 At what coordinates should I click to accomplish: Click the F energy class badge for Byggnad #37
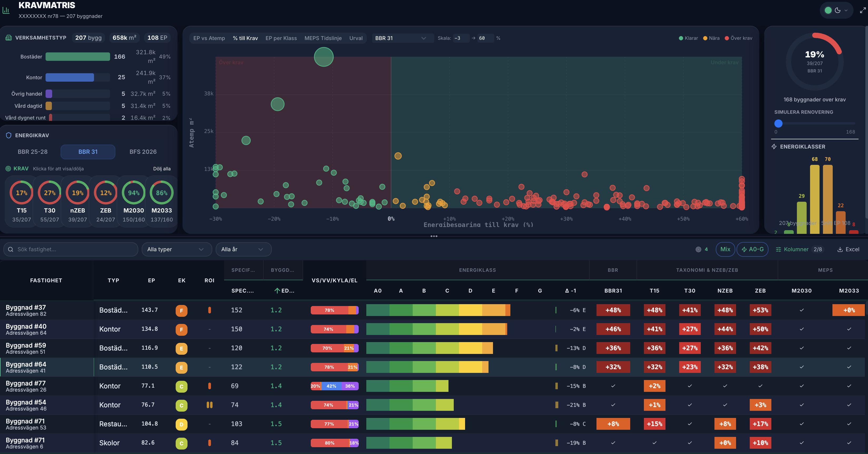(181, 310)
